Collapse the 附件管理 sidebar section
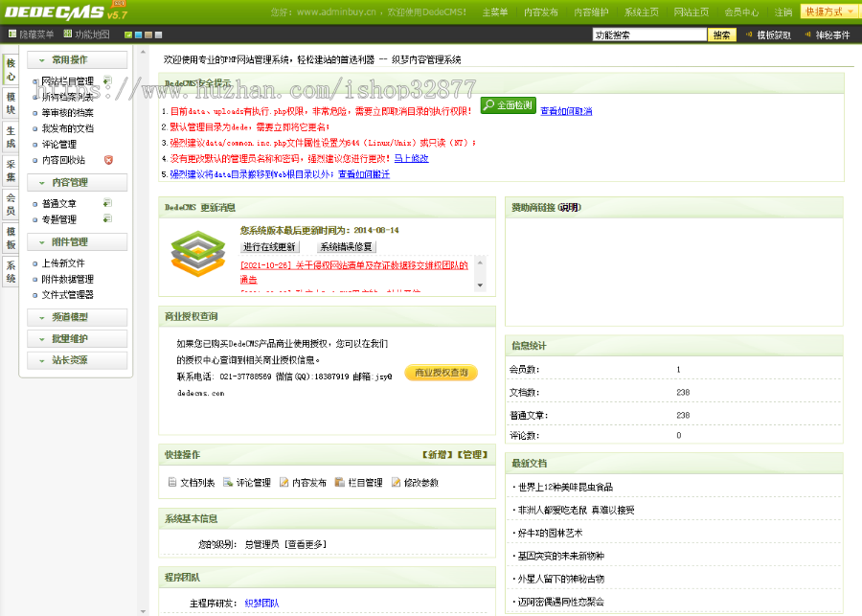Screen dimensions: 862x616 pyautogui.click(x=77, y=242)
